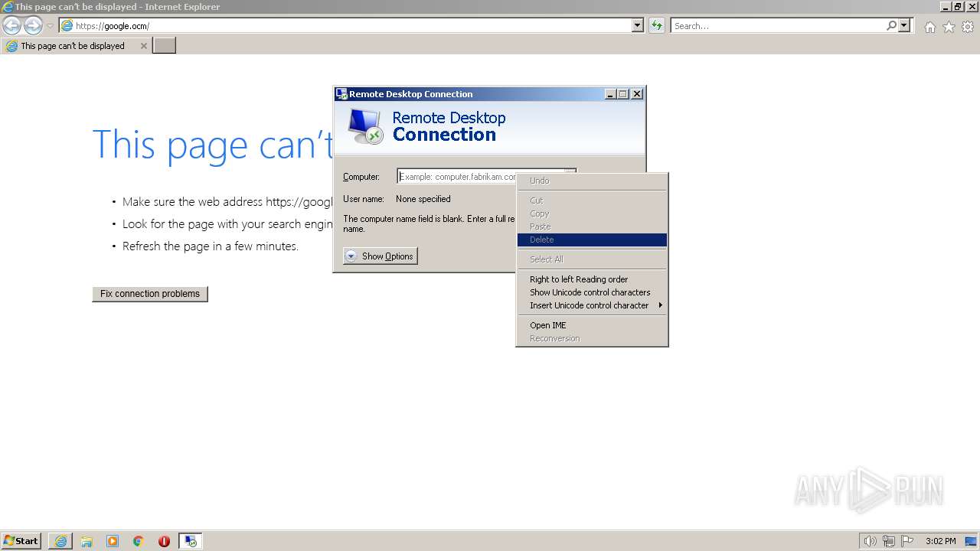Close the Remote Desktop Connection dialog
This screenshot has height=551, width=980.
coord(637,94)
